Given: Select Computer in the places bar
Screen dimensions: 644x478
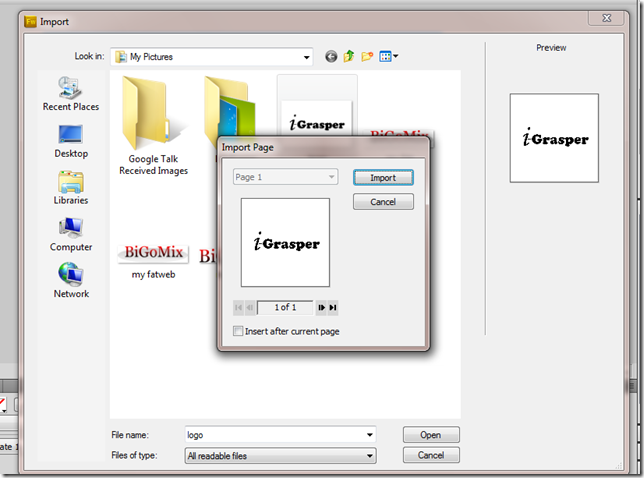Looking at the screenshot, I should (x=71, y=234).
